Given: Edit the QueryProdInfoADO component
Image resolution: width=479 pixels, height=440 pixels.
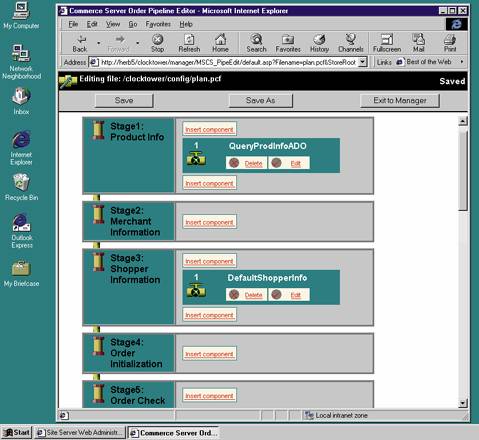Looking at the screenshot, I should click(x=289, y=163).
